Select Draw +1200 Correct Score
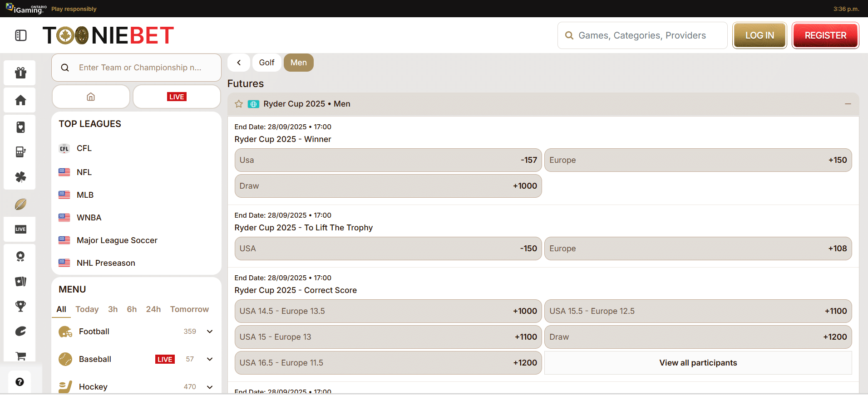Image resolution: width=868 pixels, height=395 pixels. coord(698,337)
